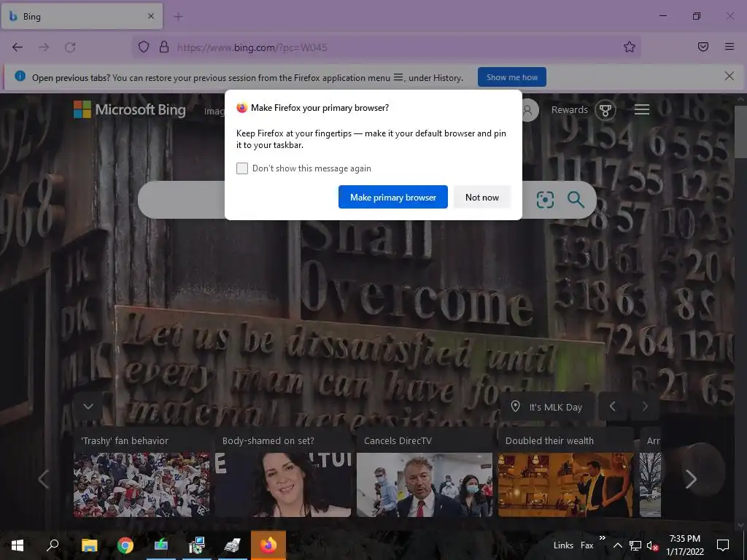Open a new tab with the plus button

click(x=178, y=17)
